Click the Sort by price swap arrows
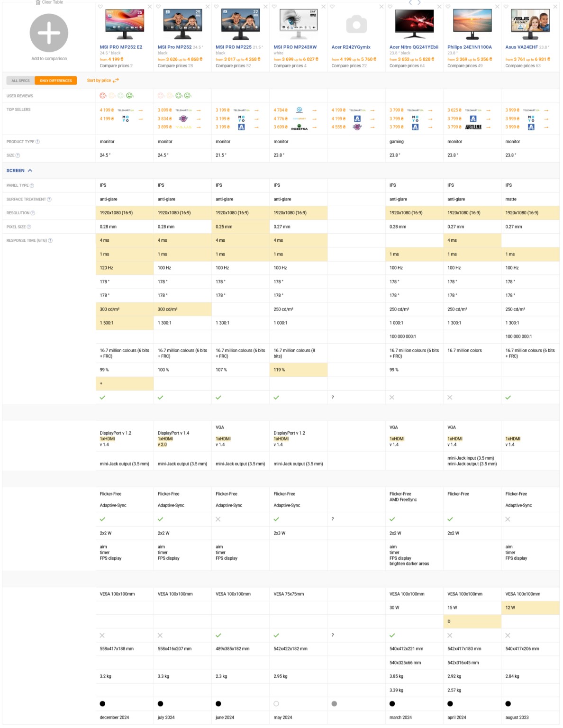Screen dimensions: 563x728 116,81
